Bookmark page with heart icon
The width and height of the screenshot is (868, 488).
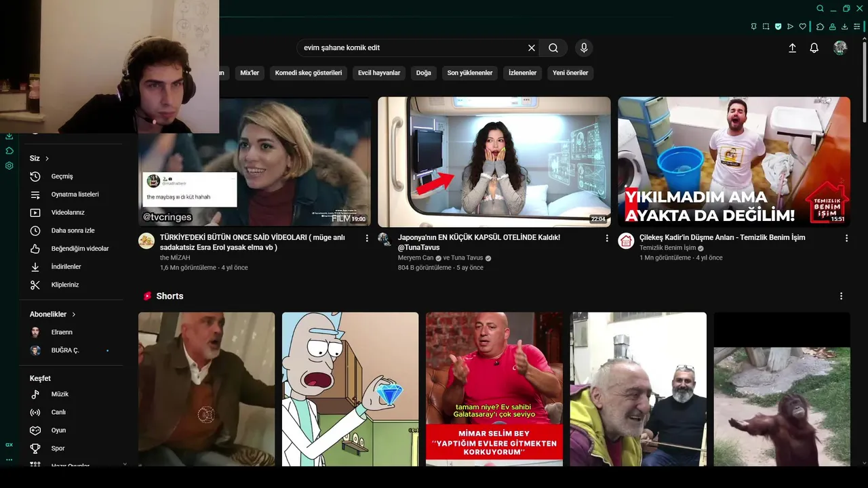[x=803, y=26]
